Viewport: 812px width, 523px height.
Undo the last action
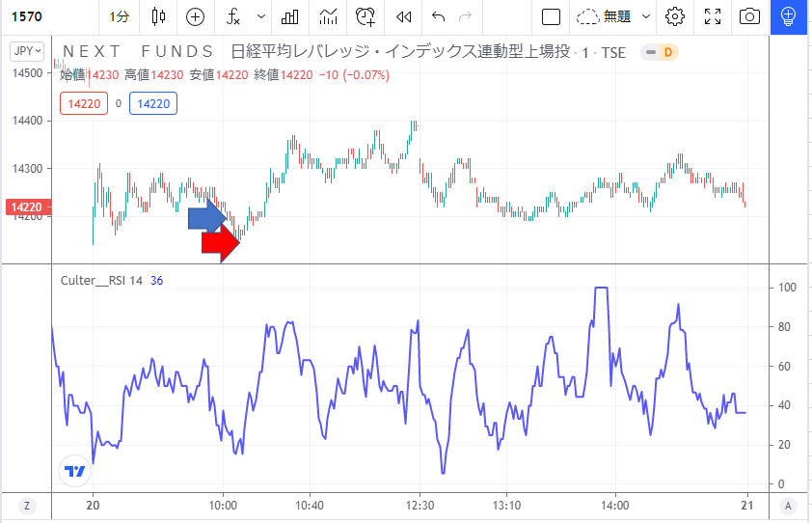(x=438, y=16)
